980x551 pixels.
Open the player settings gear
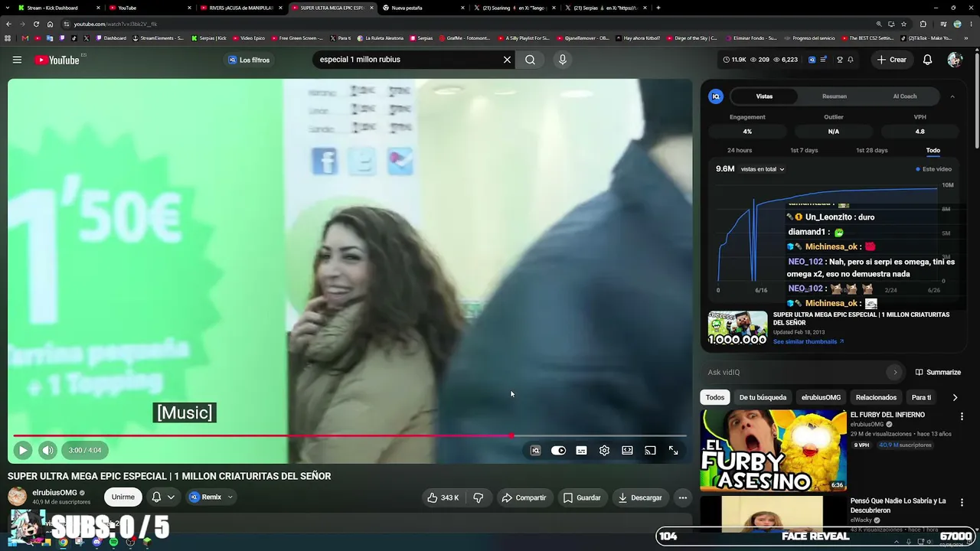(604, 451)
